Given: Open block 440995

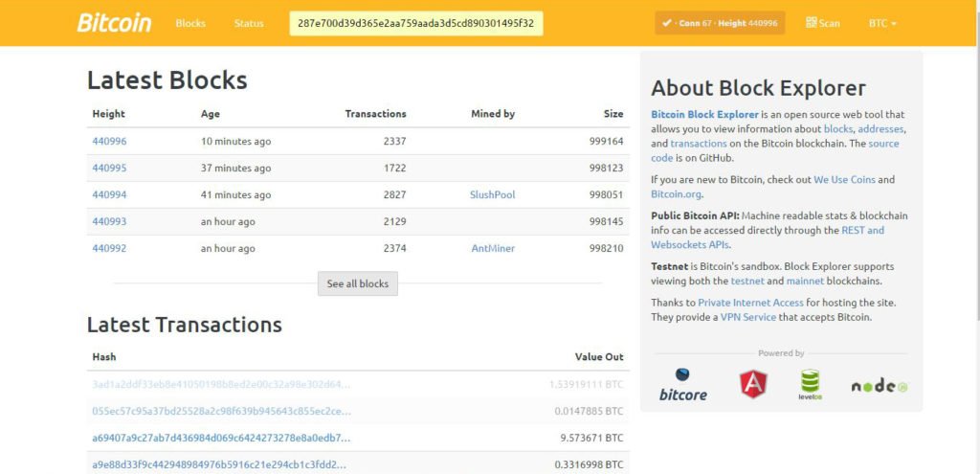Looking at the screenshot, I should pos(109,169).
